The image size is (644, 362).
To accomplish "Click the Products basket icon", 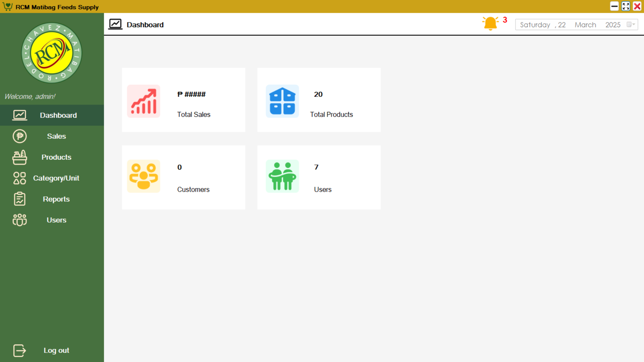I will 20,157.
